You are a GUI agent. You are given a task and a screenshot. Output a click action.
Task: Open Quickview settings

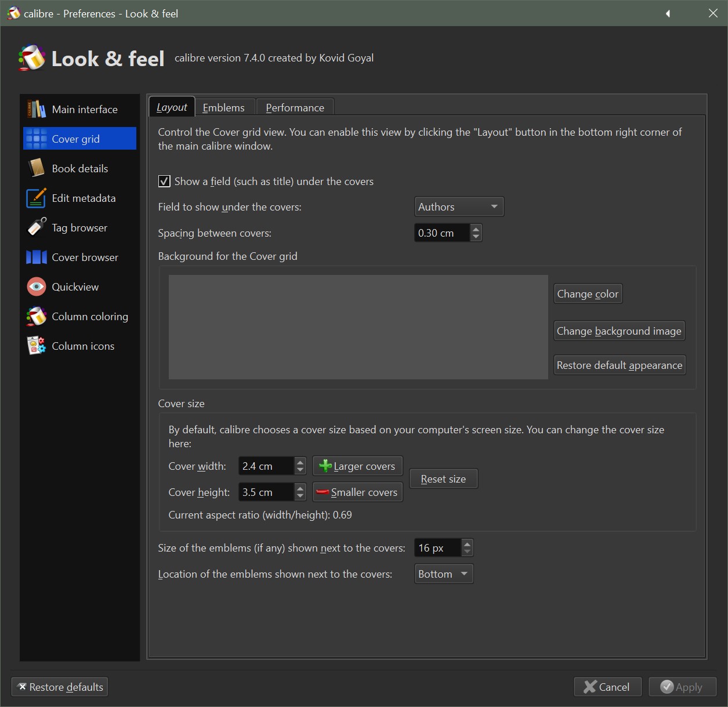coord(80,287)
